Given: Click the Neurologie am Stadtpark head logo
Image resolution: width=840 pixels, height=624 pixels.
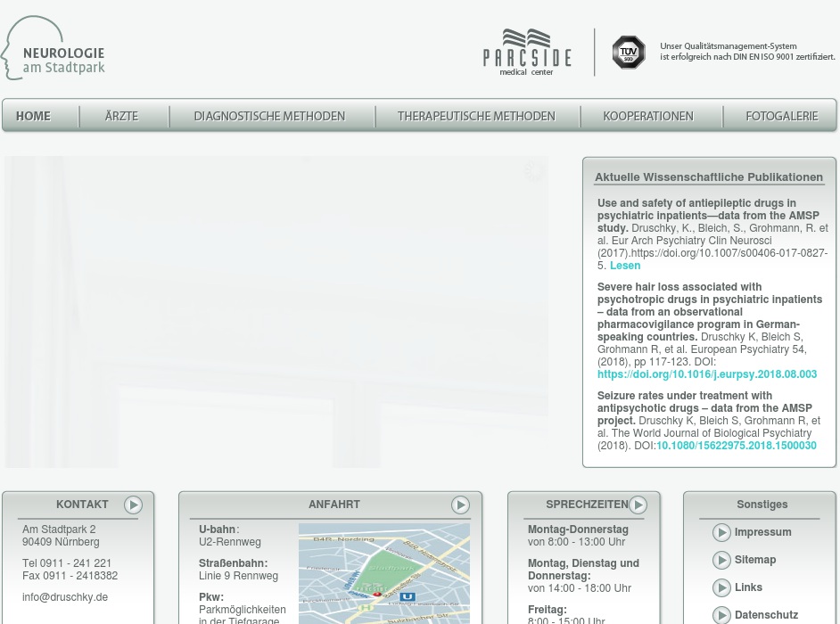Looking at the screenshot, I should (x=54, y=48).
